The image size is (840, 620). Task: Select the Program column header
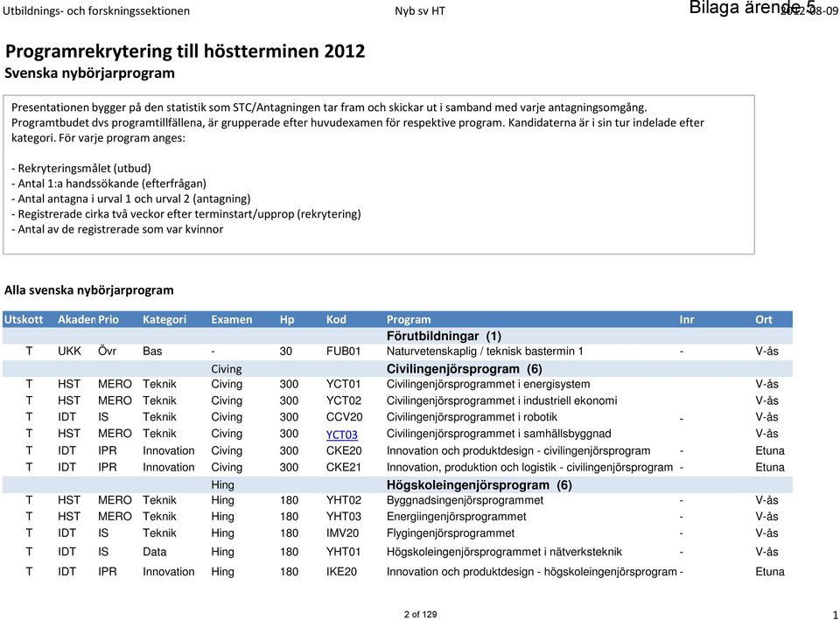pyautogui.click(x=409, y=320)
